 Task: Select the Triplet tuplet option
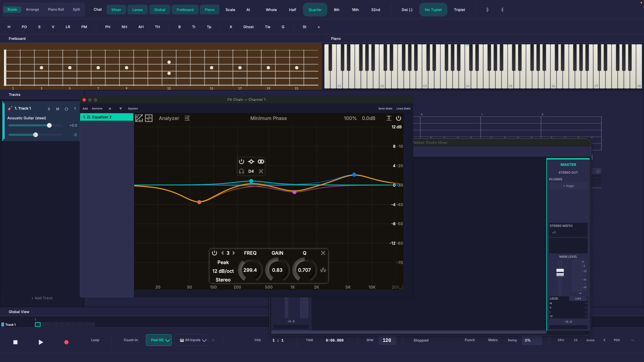pyautogui.click(x=460, y=10)
